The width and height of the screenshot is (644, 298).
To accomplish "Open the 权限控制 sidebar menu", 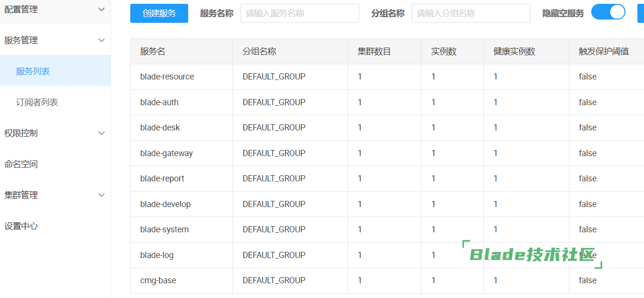I will 55,133.
